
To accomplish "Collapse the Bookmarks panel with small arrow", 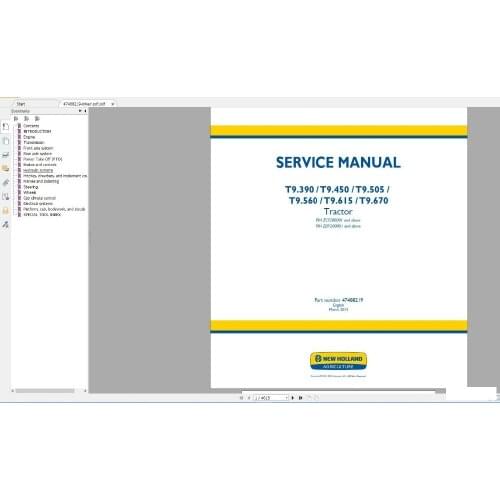I will point(85,111).
